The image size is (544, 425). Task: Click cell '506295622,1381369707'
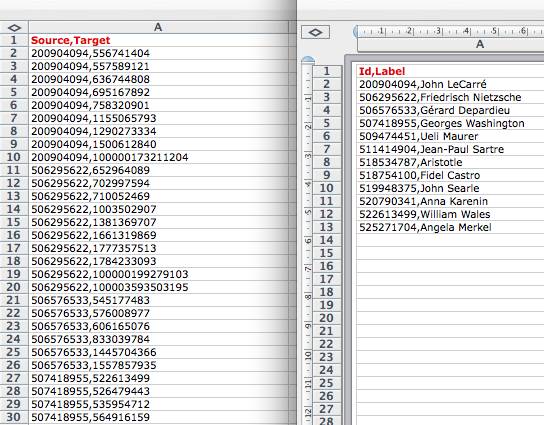pyautogui.click(x=158, y=222)
